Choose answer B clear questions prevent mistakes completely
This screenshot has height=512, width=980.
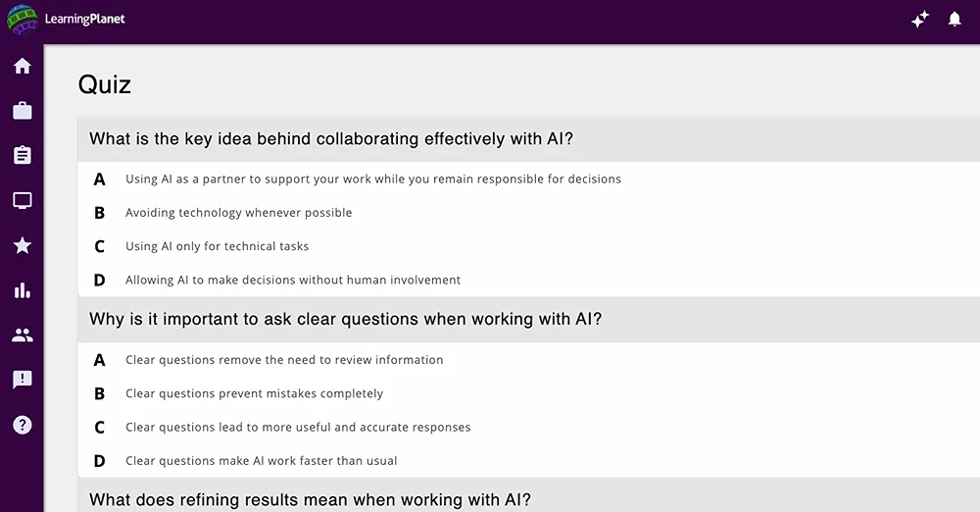[x=529, y=393]
